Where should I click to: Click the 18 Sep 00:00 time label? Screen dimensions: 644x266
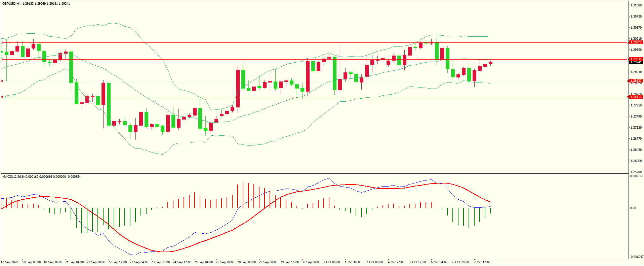31,262
